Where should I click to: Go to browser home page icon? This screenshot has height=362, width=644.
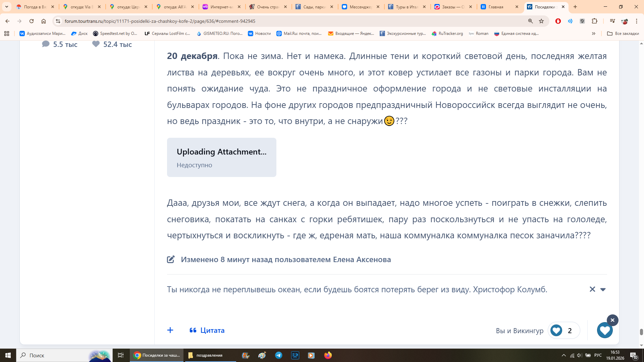[x=44, y=21]
